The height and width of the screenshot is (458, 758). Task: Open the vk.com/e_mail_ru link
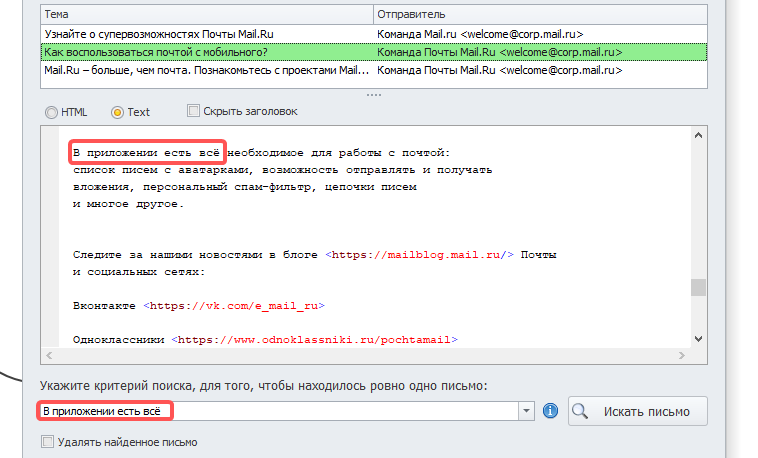pos(234,306)
